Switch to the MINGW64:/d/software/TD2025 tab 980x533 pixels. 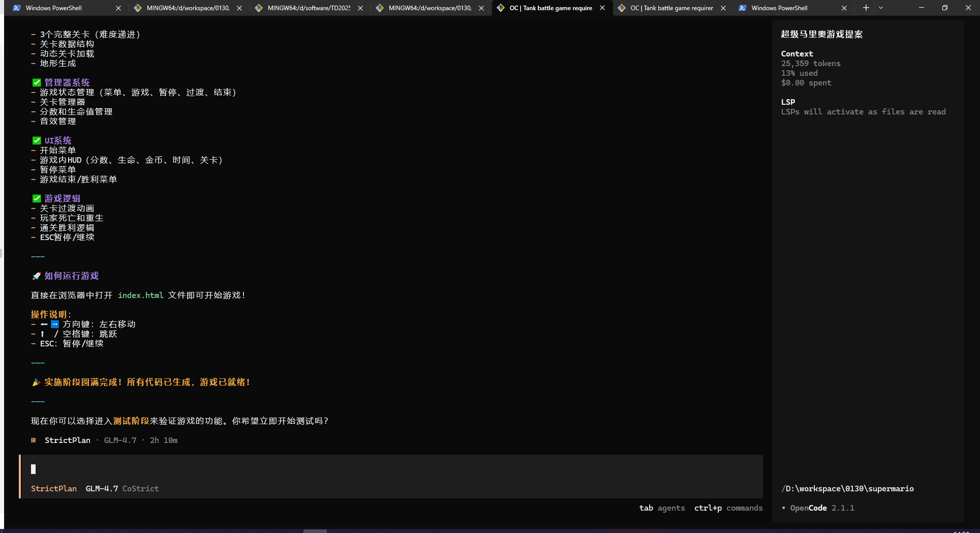309,8
